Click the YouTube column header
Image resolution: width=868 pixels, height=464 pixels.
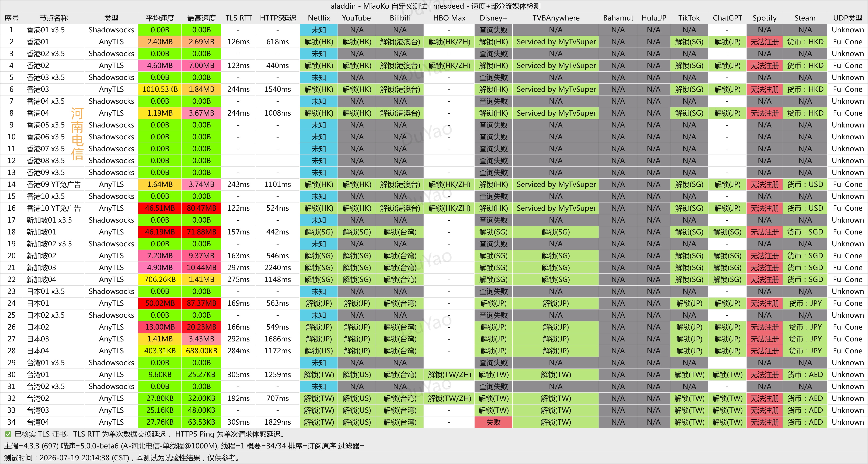(357, 18)
